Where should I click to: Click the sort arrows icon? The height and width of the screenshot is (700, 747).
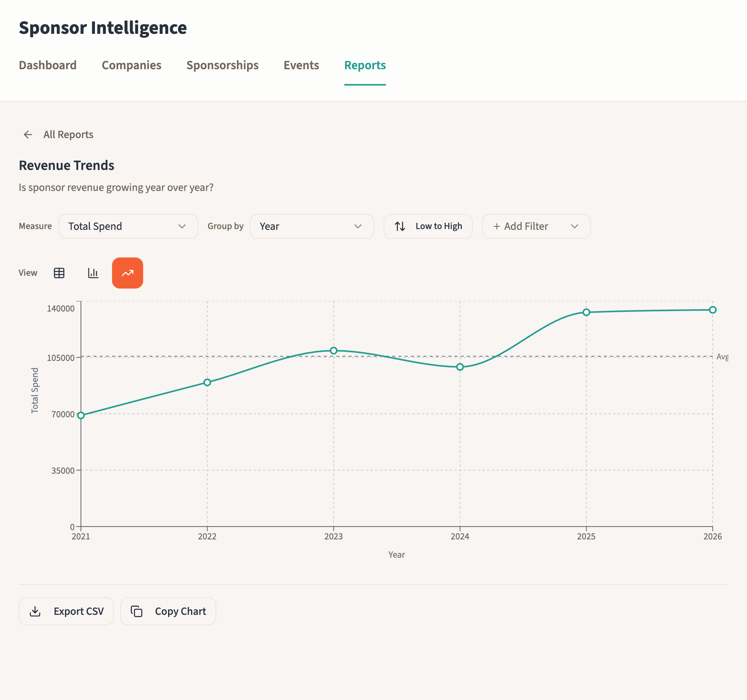tap(400, 226)
